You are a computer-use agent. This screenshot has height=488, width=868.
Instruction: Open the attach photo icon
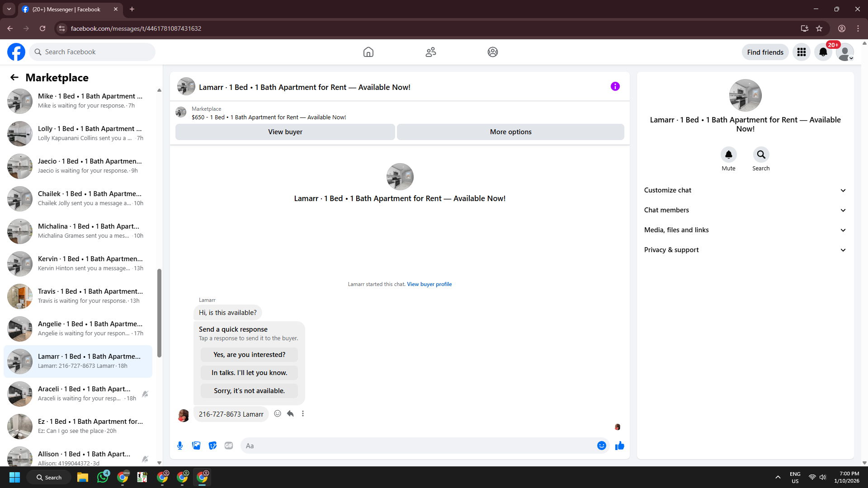point(196,446)
